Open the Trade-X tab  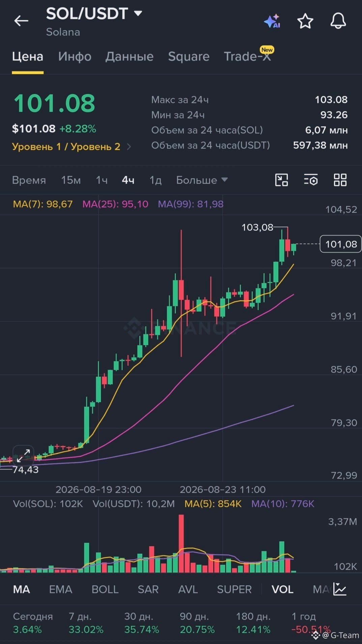247,56
